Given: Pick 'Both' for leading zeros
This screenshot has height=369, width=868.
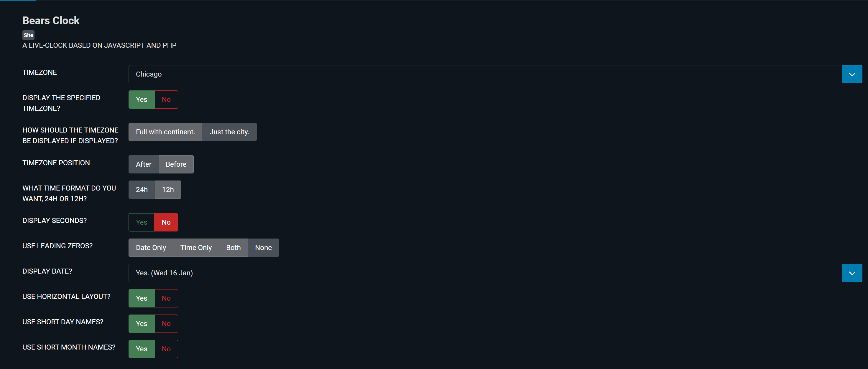Looking at the screenshot, I should click(x=233, y=247).
